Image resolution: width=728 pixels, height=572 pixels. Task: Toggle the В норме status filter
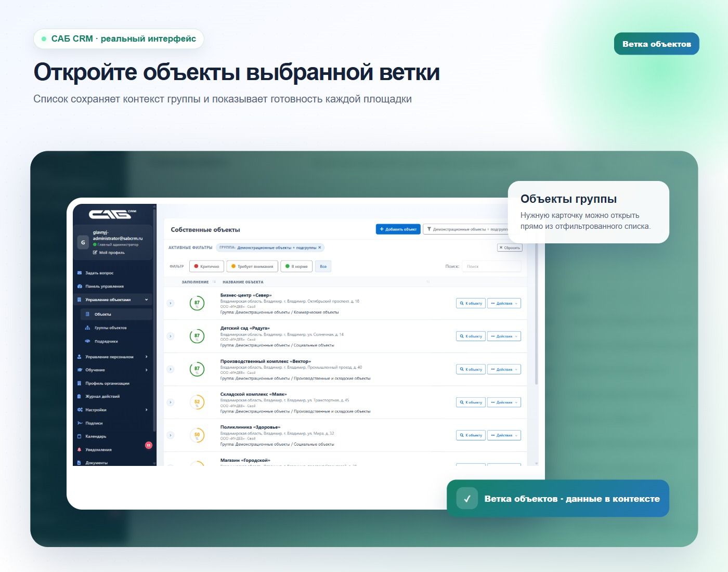click(x=296, y=266)
